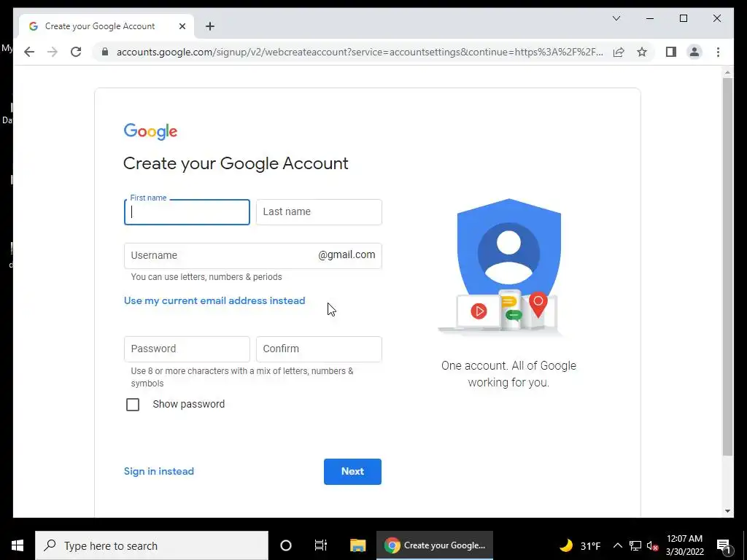Open File Explorer from the taskbar
Screen dimensions: 747x560
357,545
